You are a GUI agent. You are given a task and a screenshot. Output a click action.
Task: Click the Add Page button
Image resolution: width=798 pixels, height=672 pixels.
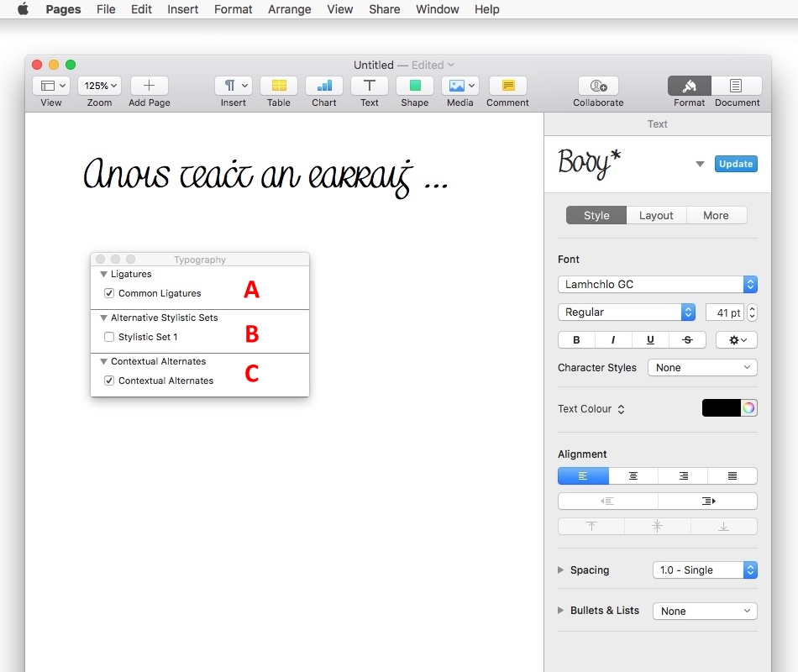tap(149, 86)
